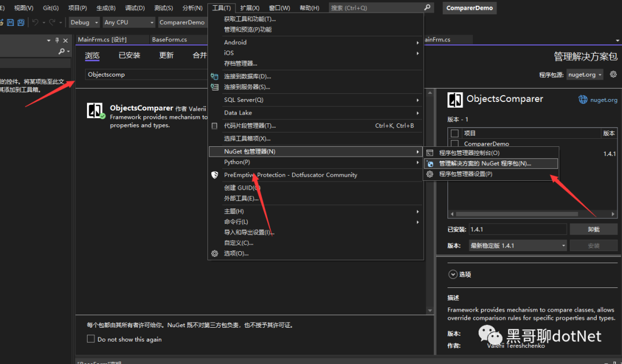Switch to the 更新 tab

tap(166, 55)
